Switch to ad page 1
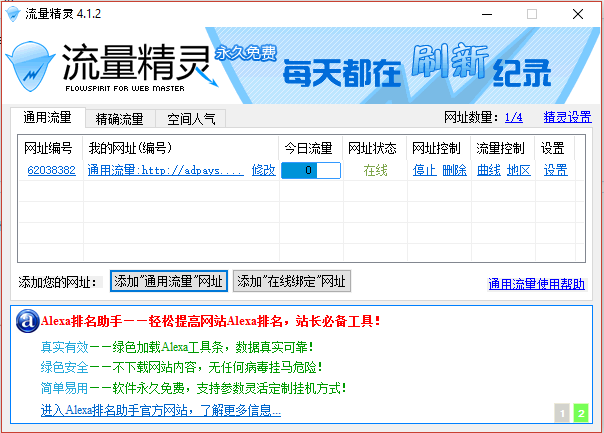 tap(562, 413)
